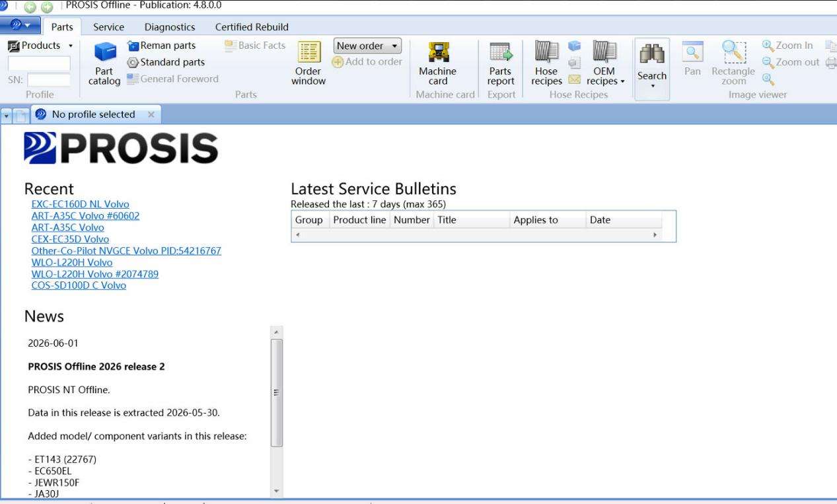Click the EC650EL news entry
This screenshot has height=504, width=837.
(50, 471)
